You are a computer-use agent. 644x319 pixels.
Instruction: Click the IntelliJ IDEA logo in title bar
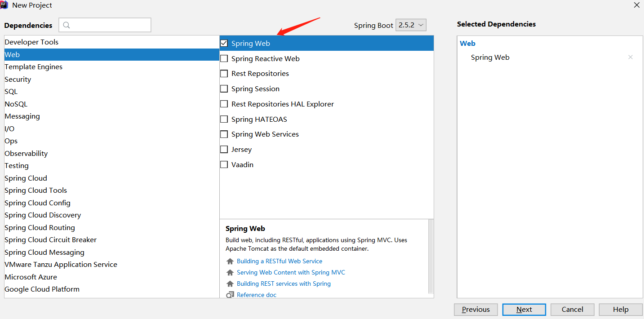tap(4, 5)
